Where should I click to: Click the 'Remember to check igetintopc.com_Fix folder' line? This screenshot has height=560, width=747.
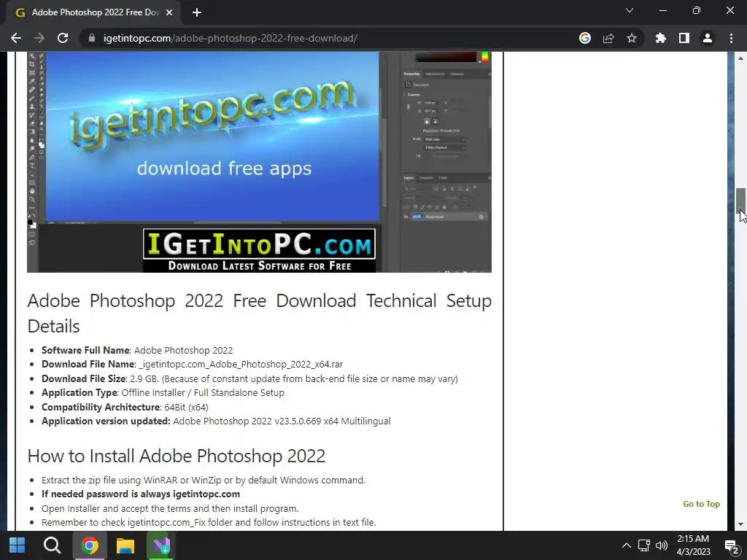coord(209,522)
